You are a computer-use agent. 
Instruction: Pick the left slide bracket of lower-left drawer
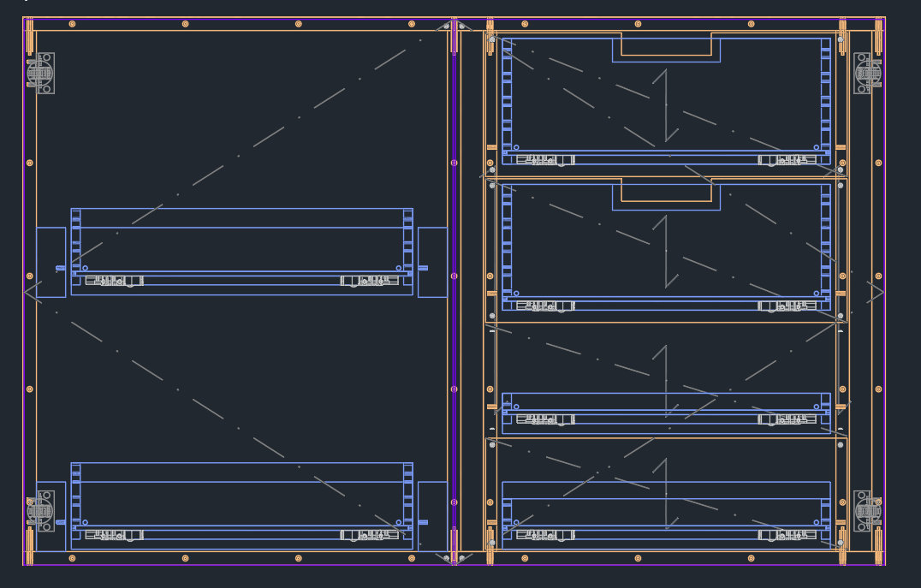115,535
